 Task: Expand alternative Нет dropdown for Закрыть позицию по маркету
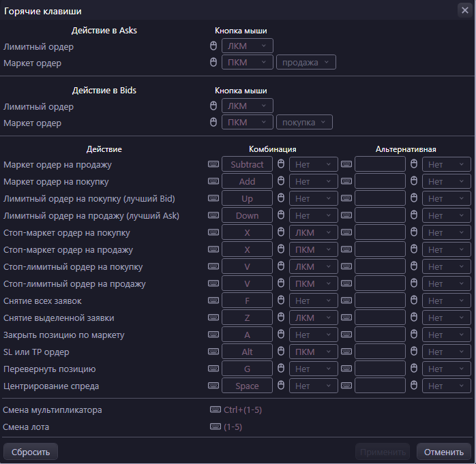tap(446, 335)
